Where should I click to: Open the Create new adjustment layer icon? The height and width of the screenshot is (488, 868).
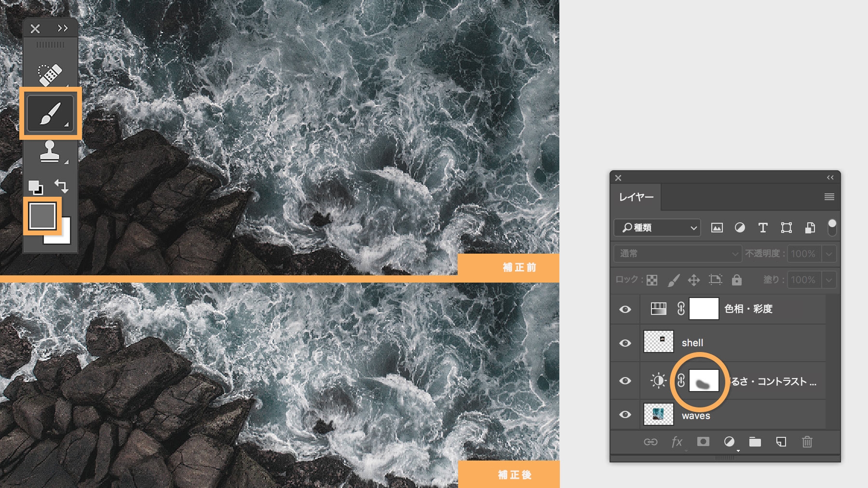(728, 442)
